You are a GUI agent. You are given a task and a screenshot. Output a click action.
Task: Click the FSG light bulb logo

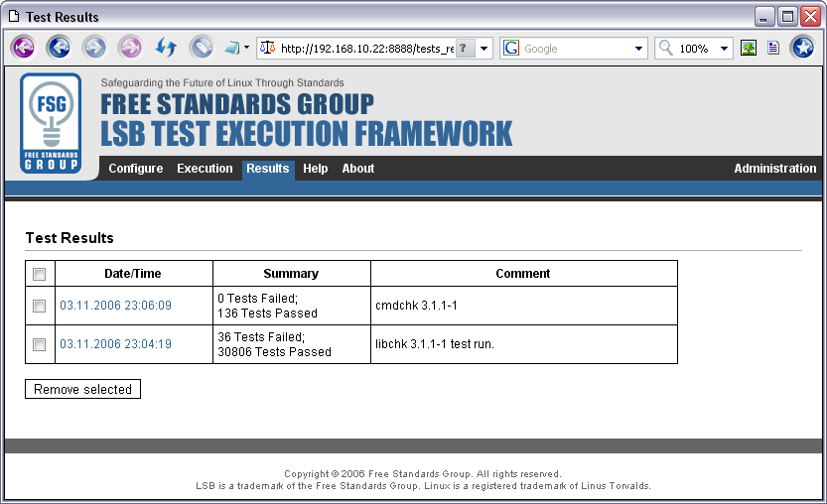(x=51, y=123)
